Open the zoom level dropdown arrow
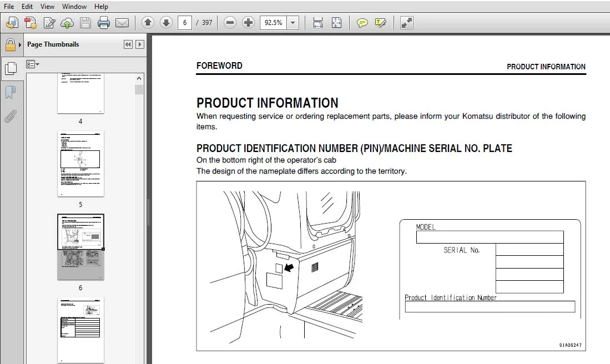610x364 pixels. pyautogui.click(x=293, y=23)
